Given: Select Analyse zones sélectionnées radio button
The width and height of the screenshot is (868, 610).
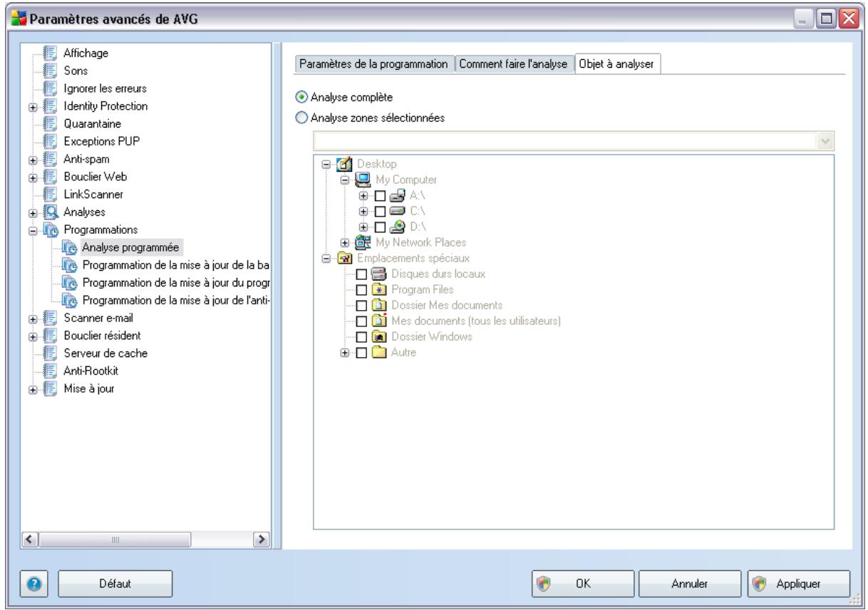Looking at the screenshot, I should coord(301,118).
